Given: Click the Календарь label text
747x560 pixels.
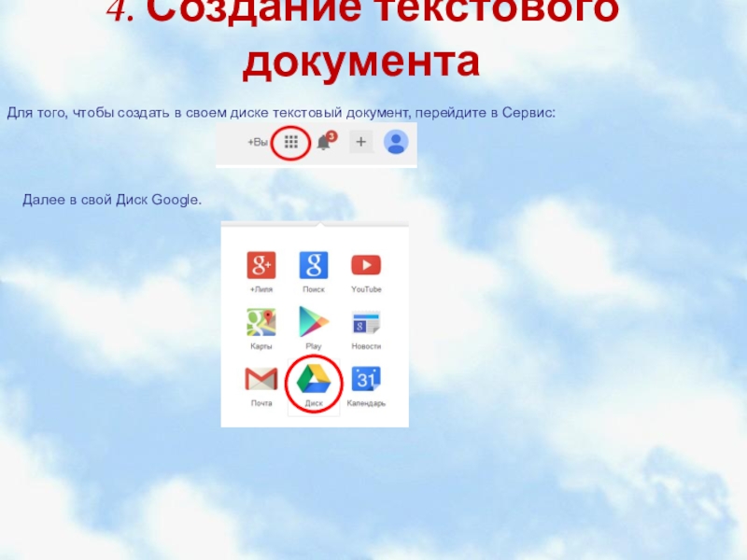Looking at the screenshot, I should (366, 403).
